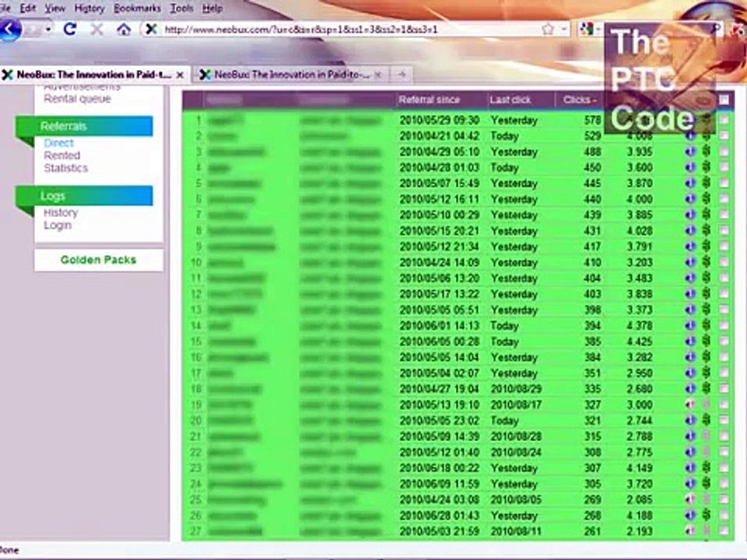This screenshot has height=560, width=747.
Task: Close the first NeoBux tab
Action: coord(180,75)
